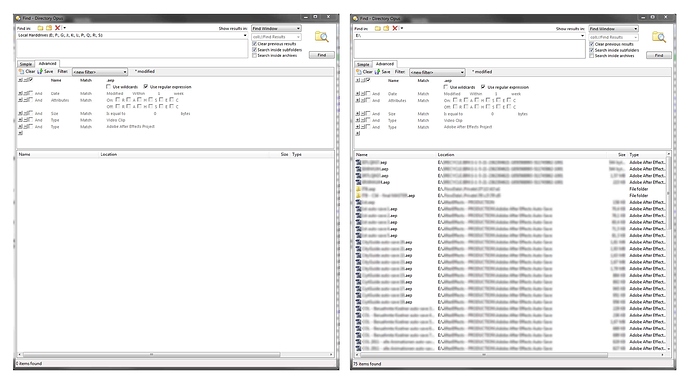The image size is (690, 385).
Task: Click the Clear filter icon in left window
Action: click(x=27, y=71)
